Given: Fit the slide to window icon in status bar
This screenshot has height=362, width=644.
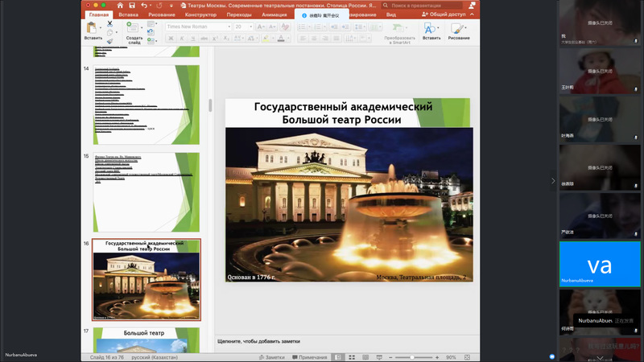Looking at the screenshot, I should (x=467, y=357).
